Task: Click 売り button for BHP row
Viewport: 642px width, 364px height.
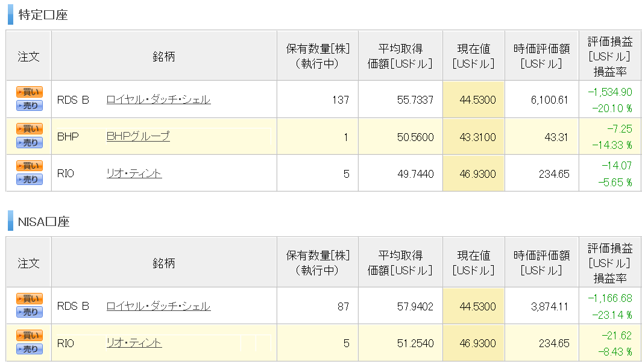Action: click(x=30, y=142)
